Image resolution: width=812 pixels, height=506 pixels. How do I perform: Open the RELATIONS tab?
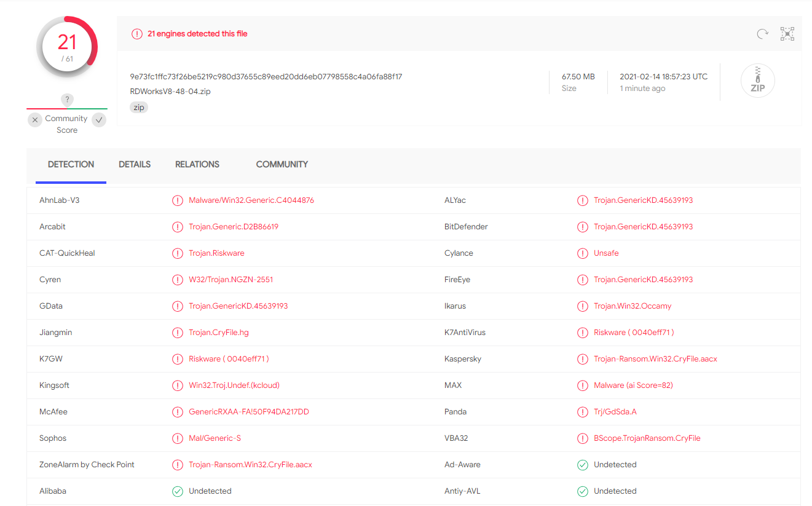(197, 164)
